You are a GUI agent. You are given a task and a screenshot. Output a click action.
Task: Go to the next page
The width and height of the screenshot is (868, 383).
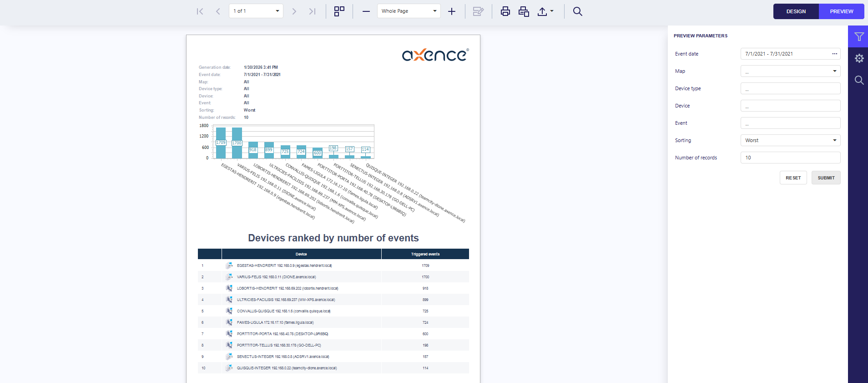coord(294,11)
